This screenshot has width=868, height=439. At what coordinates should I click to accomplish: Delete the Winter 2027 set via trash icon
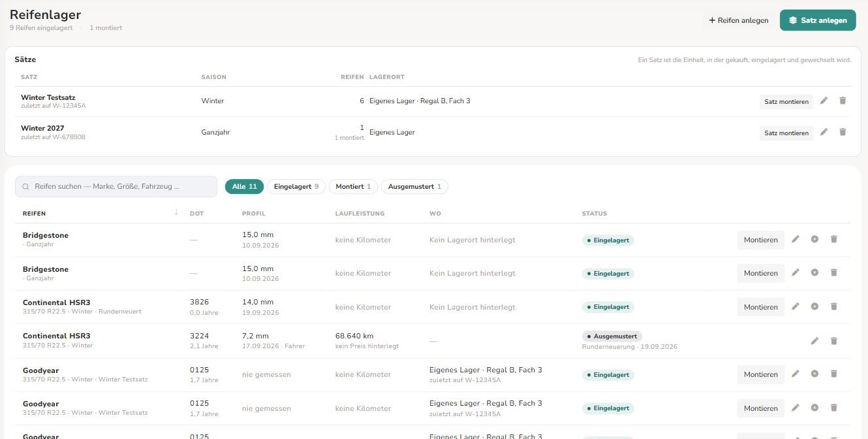[x=843, y=132]
